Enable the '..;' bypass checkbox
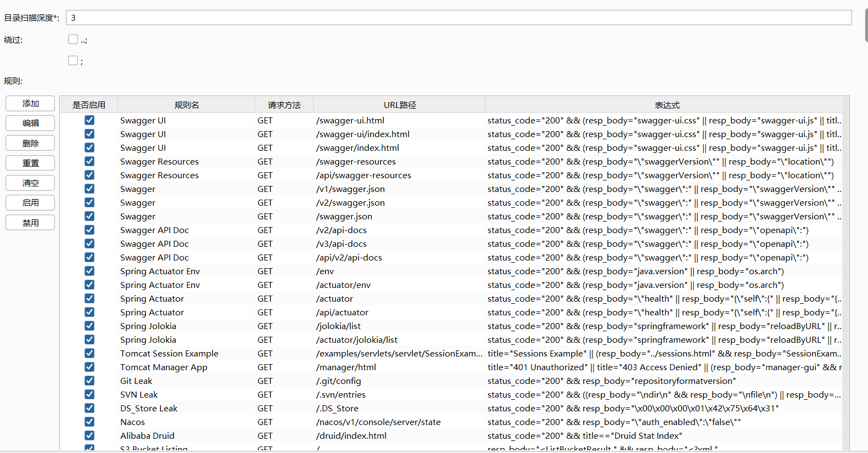The image size is (868, 453). tap(73, 39)
